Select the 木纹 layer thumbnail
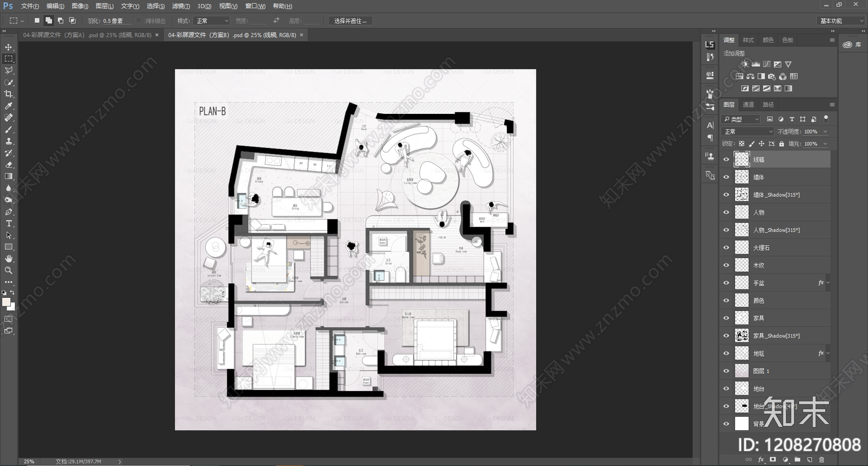Image resolution: width=868 pixels, height=466 pixels. (x=742, y=265)
